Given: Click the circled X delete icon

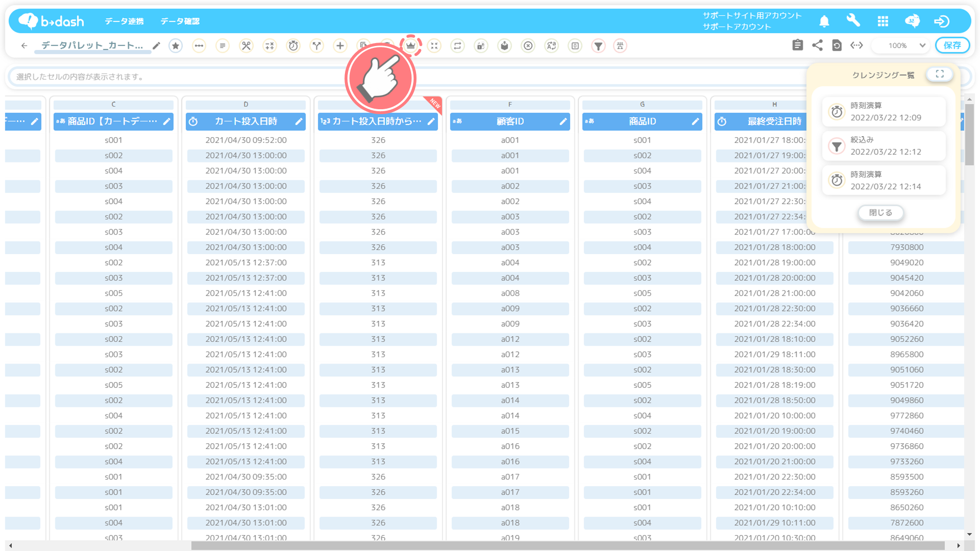Looking at the screenshot, I should [x=528, y=46].
